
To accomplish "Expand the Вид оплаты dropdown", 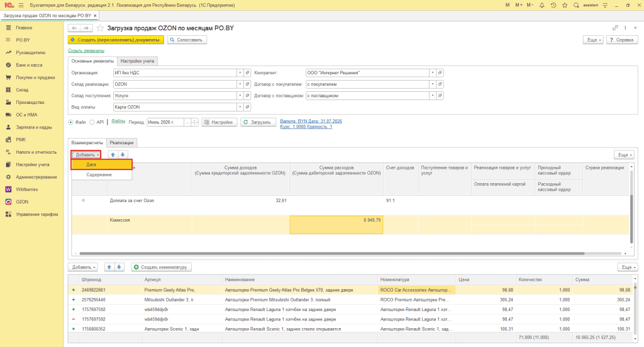I will click(240, 107).
